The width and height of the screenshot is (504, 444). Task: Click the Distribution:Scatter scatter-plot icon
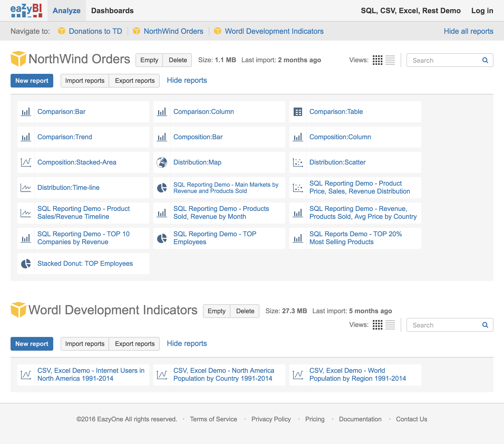(x=298, y=162)
